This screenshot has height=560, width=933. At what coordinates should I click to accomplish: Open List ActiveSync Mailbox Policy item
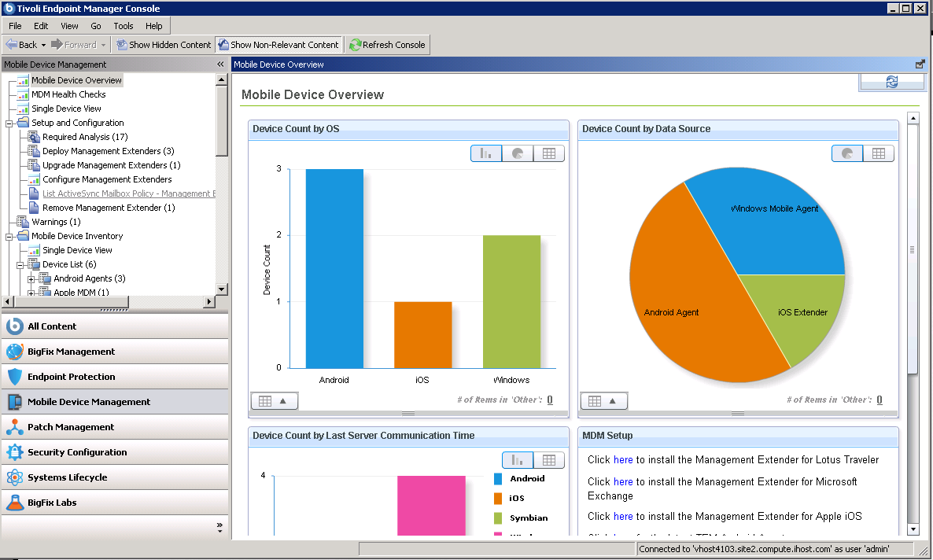coord(128,193)
